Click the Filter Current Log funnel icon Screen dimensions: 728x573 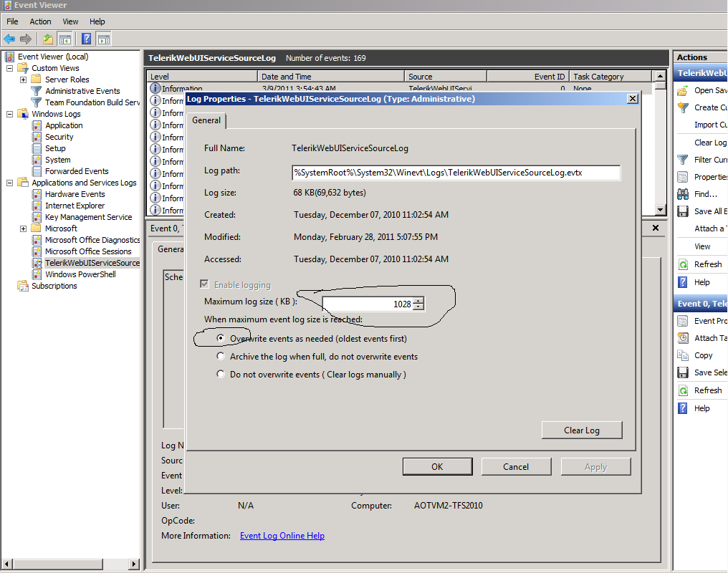pos(682,160)
